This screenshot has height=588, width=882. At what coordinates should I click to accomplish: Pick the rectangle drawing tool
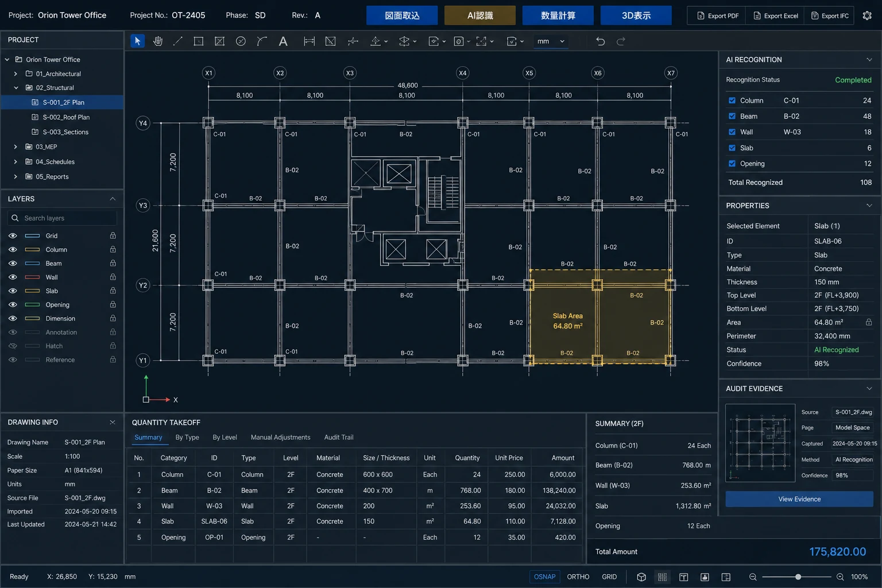point(199,41)
